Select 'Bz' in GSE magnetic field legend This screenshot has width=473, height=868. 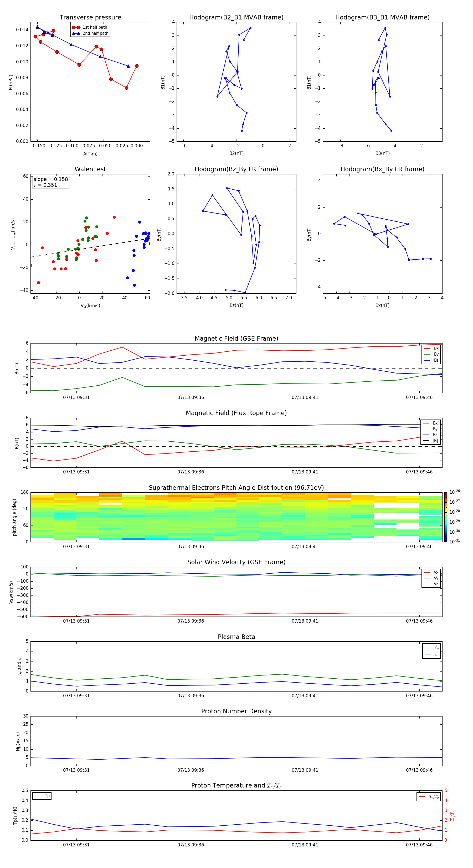[x=431, y=360]
